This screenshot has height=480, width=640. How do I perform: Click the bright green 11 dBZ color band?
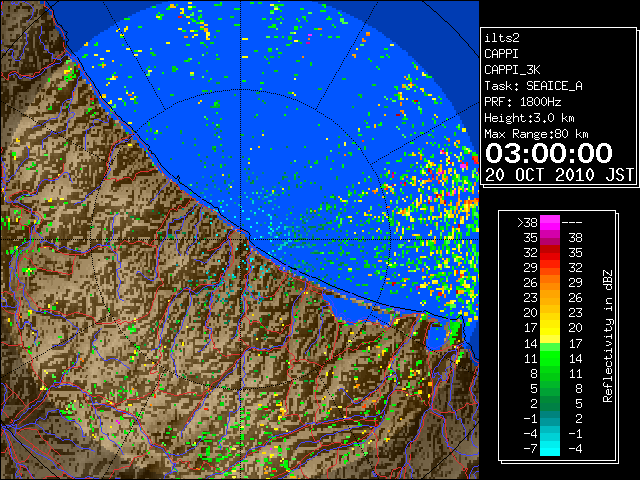tap(550, 358)
